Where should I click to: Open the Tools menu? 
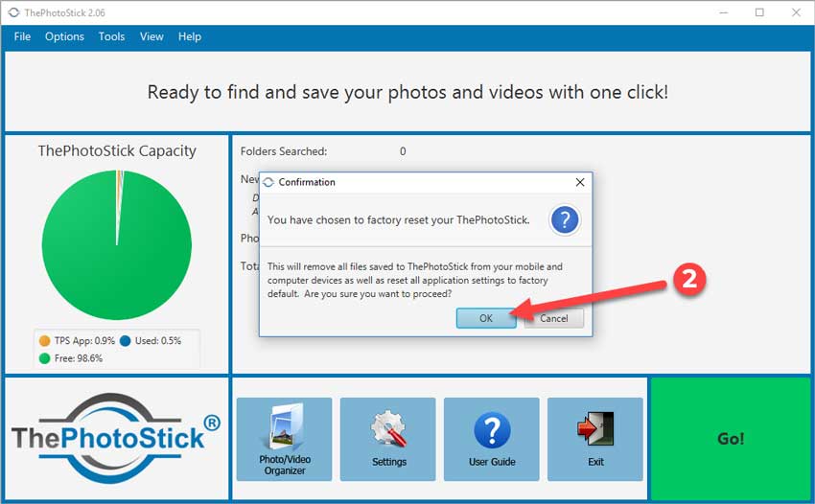pyautogui.click(x=112, y=37)
